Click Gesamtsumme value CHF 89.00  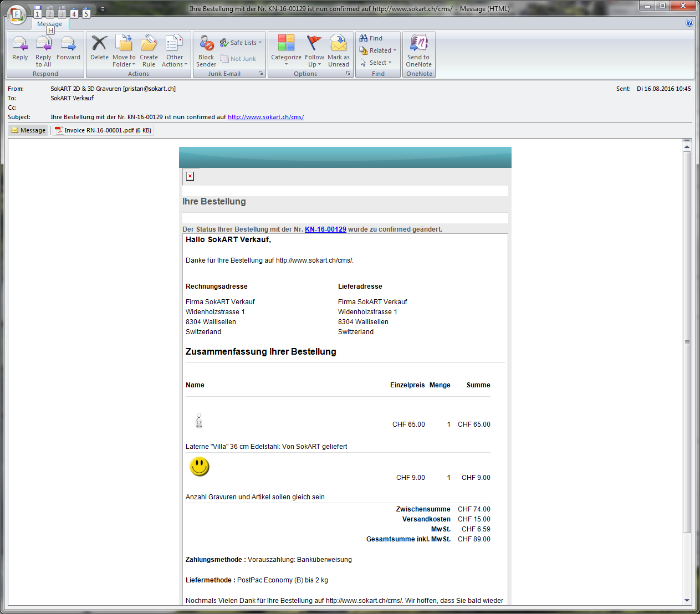[474, 539]
